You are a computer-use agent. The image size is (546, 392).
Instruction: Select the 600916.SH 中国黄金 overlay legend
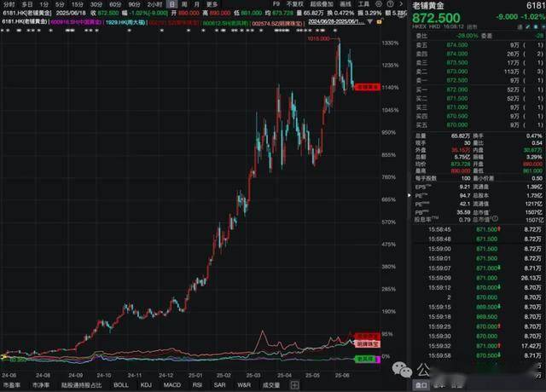click(76, 22)
